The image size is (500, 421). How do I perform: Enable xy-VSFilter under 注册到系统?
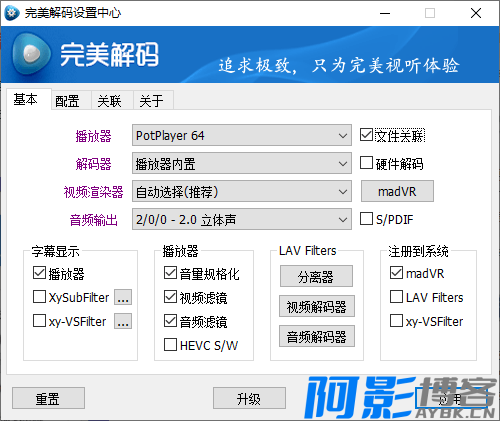coord(396,321)
